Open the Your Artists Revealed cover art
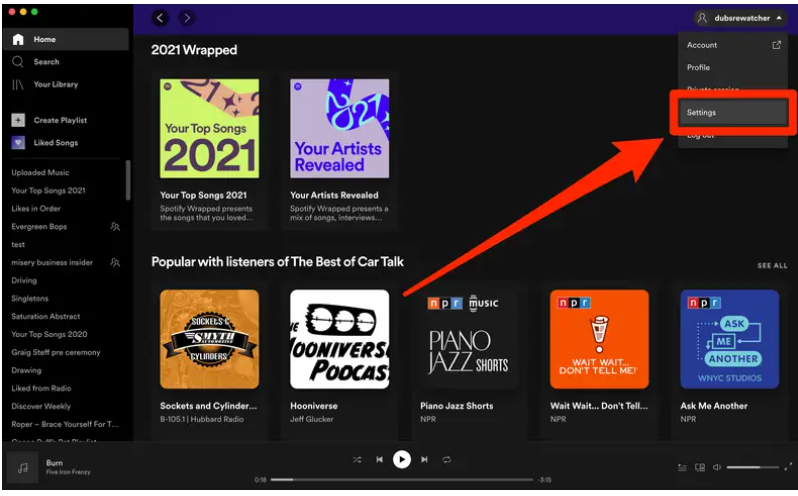The height and width of the screenshot is (496, 798). click(x=339, y=128)
